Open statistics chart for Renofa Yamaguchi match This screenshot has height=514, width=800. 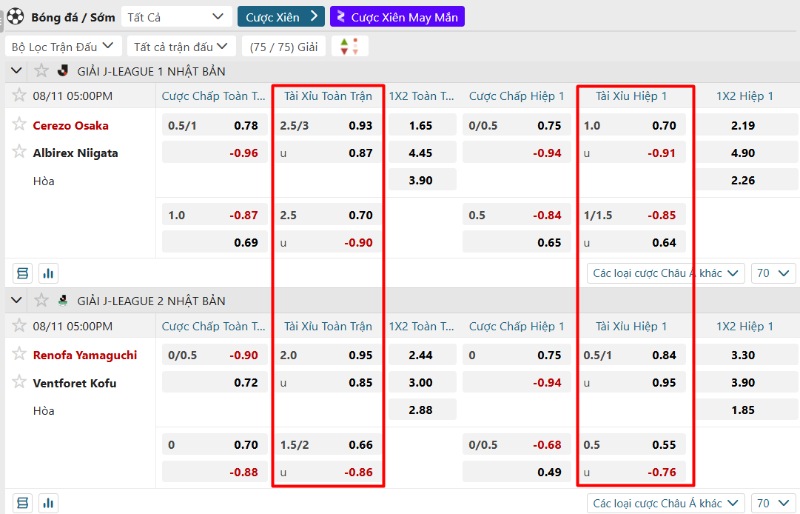point(47,503)
